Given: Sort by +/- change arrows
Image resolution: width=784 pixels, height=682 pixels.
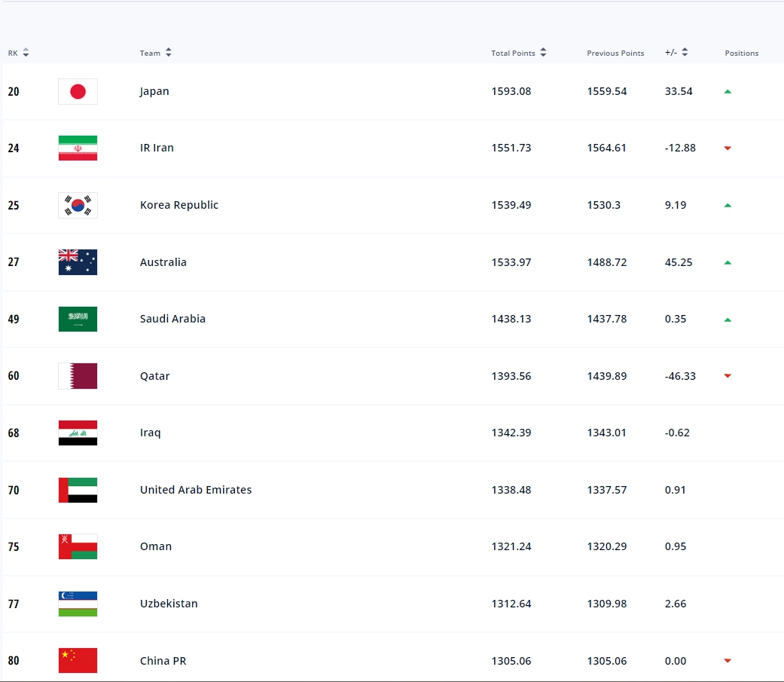Looking at the screenshot, I should click(685, 53).
